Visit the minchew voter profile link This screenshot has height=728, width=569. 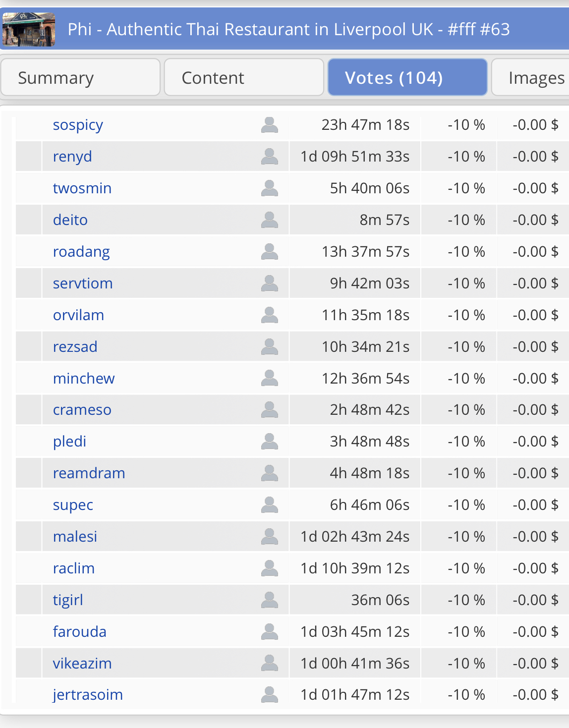[x=84, y=379]
